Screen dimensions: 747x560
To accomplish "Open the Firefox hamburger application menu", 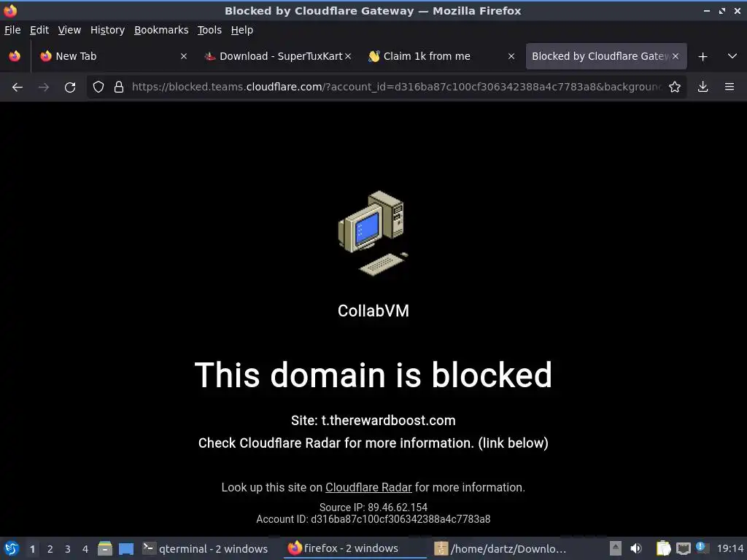I will point(729,87).
